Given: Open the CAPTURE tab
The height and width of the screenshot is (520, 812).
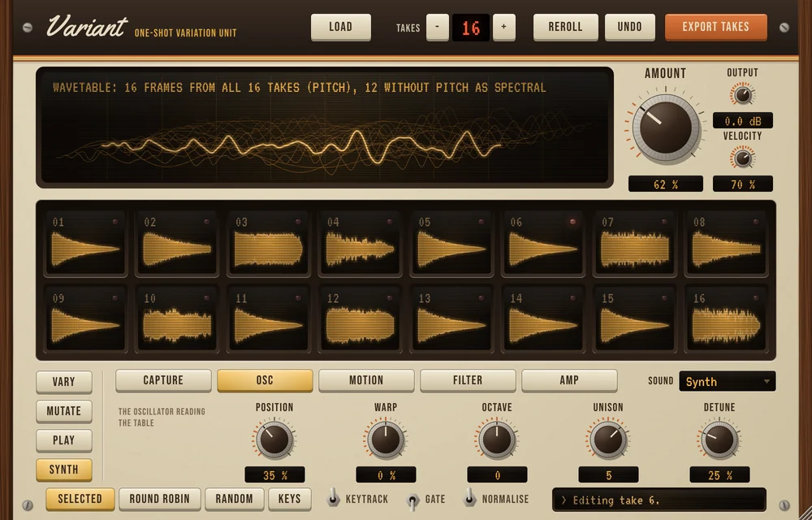Looking at the screenshot, I should pos(163,380).
